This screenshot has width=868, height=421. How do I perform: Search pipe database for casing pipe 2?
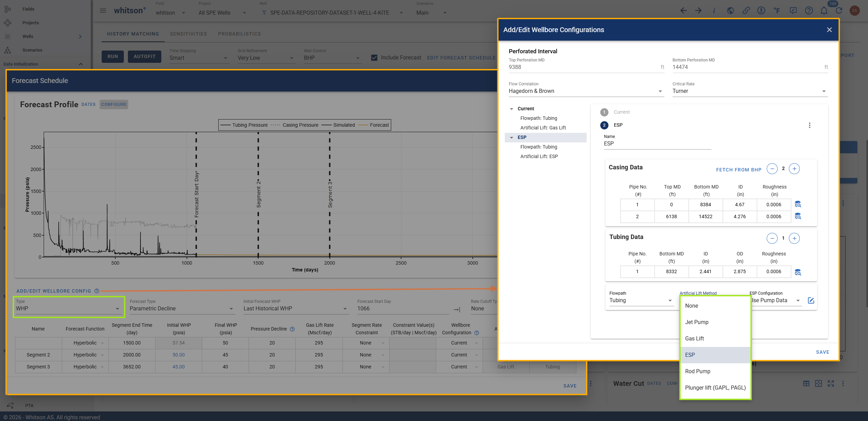(x=798, y=216)
